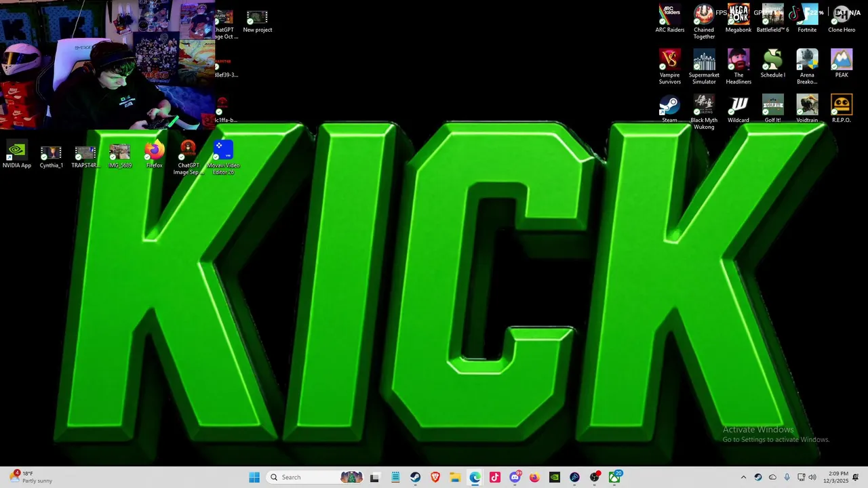Open Notepad from the taskbar
Screen dimensions: 868x488
pos(395,477)
